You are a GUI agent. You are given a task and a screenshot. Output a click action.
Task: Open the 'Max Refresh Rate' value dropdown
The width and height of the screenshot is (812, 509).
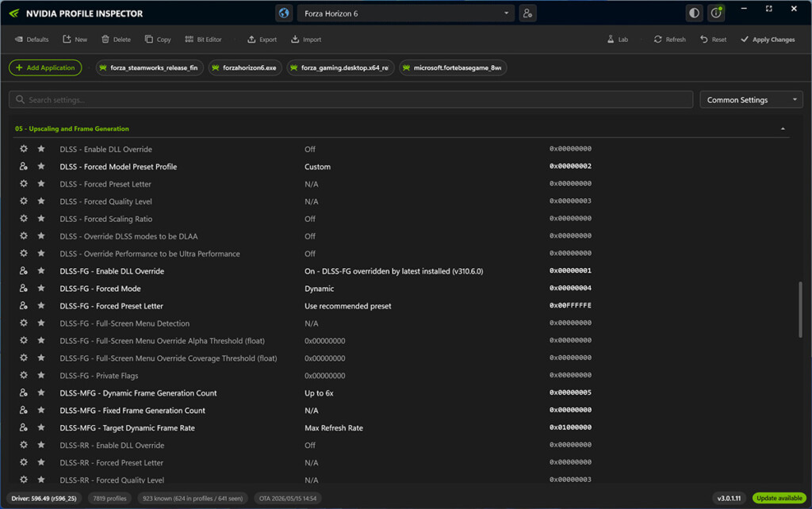334,427
